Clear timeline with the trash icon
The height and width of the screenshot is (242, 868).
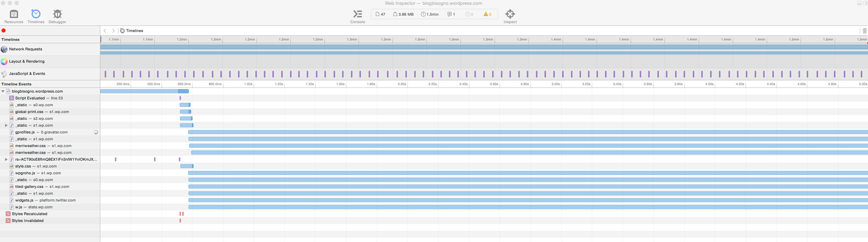pyautogui.click(x=864, y=31)
